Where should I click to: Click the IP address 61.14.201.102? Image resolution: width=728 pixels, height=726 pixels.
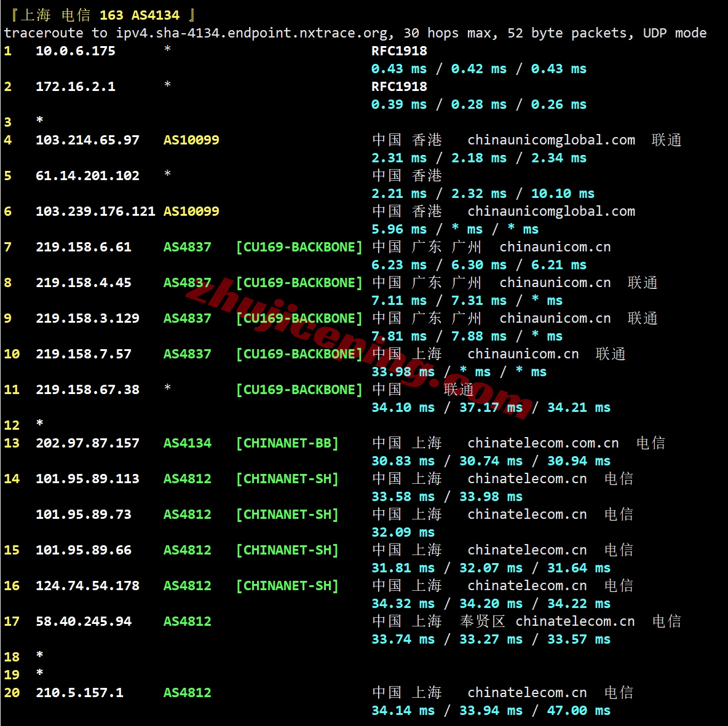pyautogui.click(x=87, y=176)
